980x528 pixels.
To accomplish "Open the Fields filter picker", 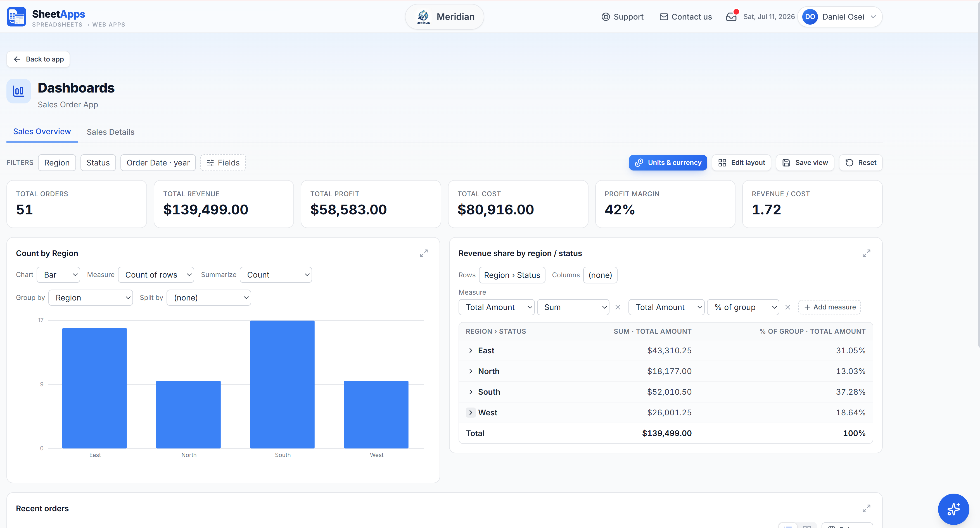I will tap(223, 163).
